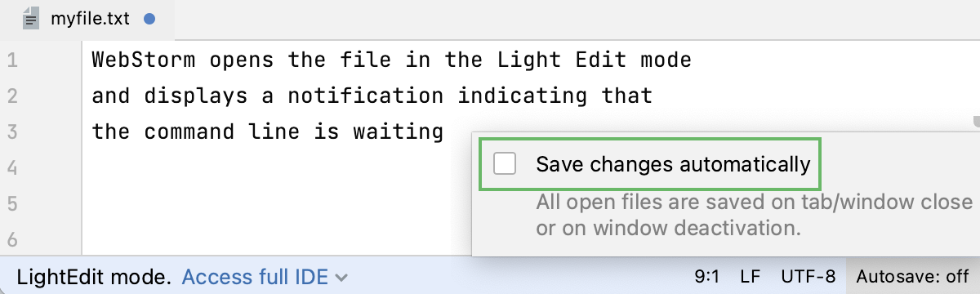Enable the Save changes automatically checkbox
Viewport: 980px width, 294px height.
506,164
